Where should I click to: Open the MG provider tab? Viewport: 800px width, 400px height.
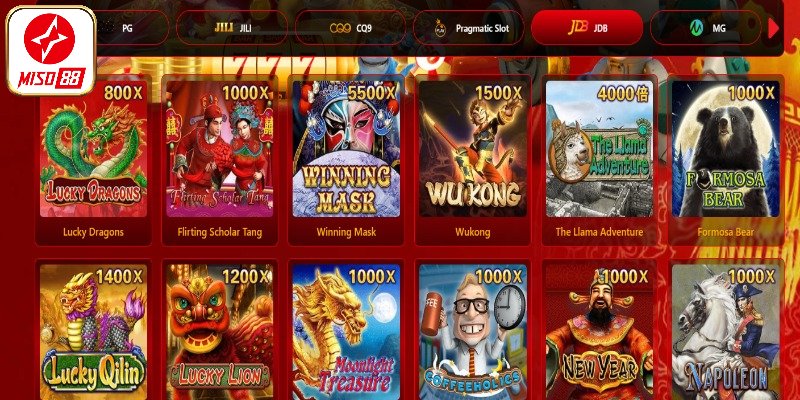coord(706,28)
